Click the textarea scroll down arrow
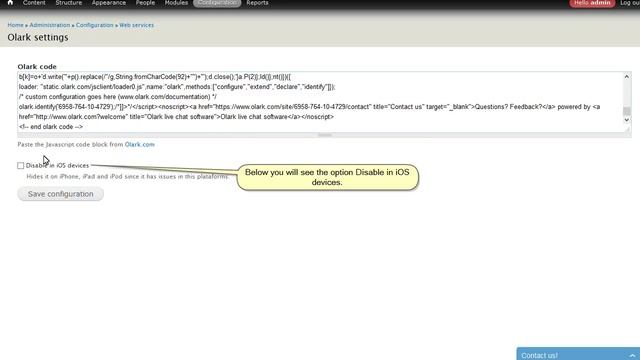640x360 pixels. [627, 120]
